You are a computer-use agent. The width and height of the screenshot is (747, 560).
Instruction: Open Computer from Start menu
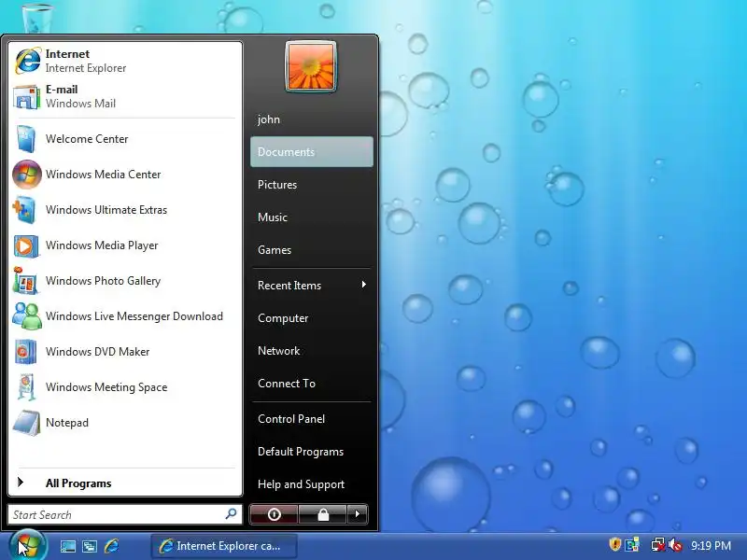[312, 318]
